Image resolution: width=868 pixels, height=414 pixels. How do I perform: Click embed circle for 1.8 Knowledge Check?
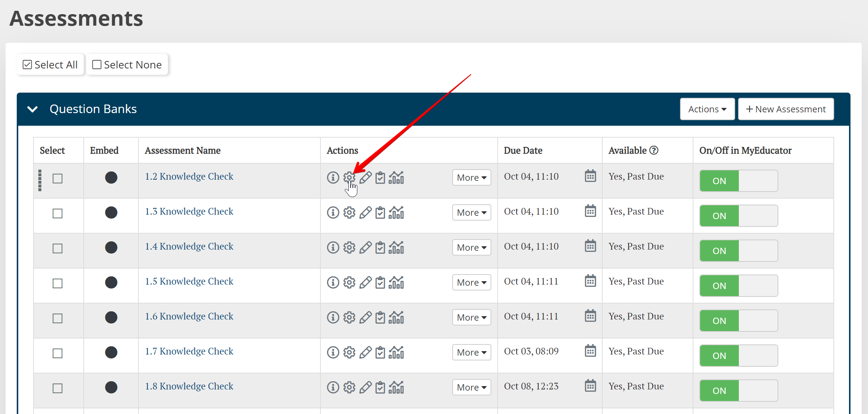111,387
